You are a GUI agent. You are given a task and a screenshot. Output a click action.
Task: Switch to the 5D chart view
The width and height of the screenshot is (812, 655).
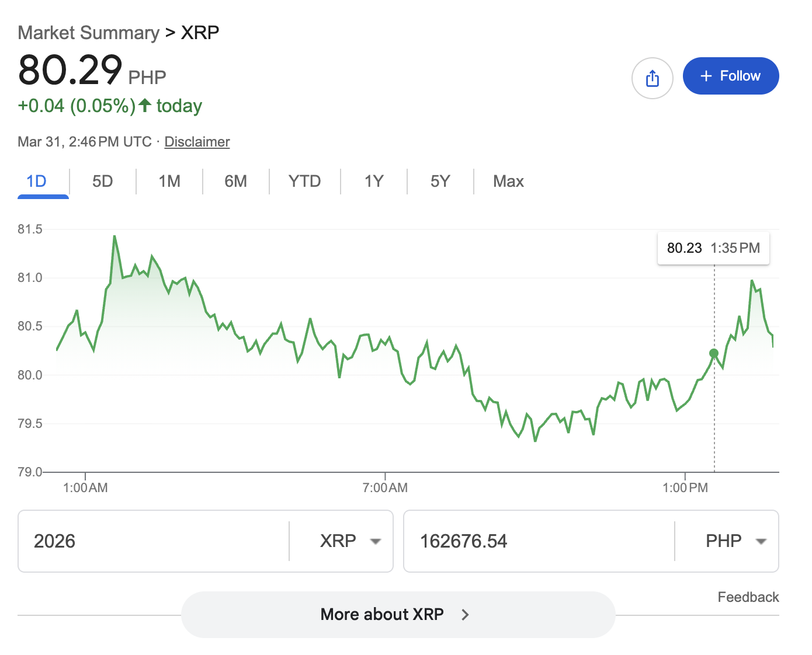click(x=102, y=182)
